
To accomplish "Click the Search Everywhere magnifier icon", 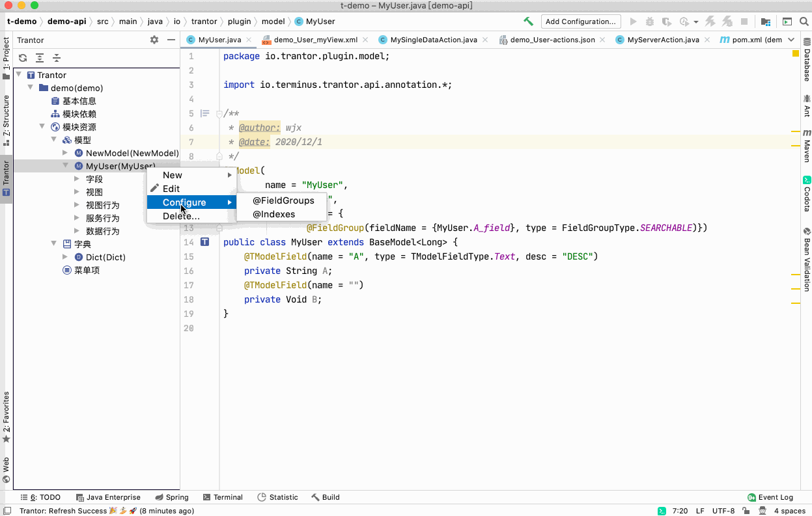I will tap(803, 21).
